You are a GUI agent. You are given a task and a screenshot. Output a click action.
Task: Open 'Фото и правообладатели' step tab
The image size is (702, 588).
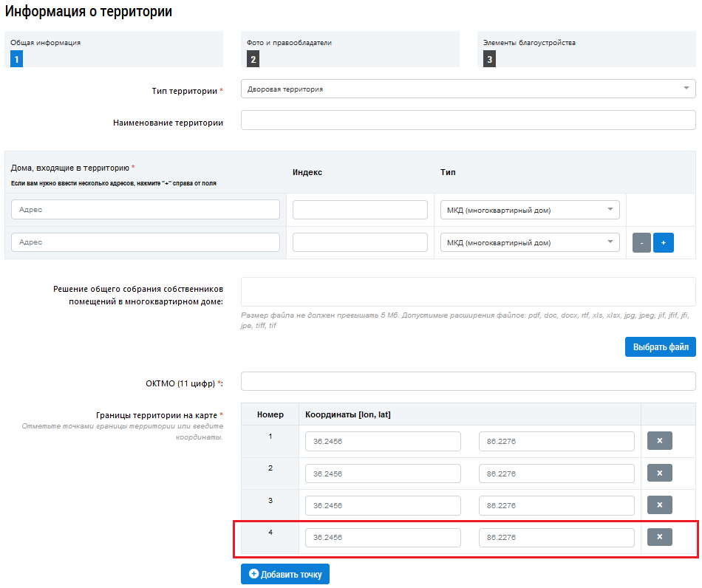pos(350,49)
